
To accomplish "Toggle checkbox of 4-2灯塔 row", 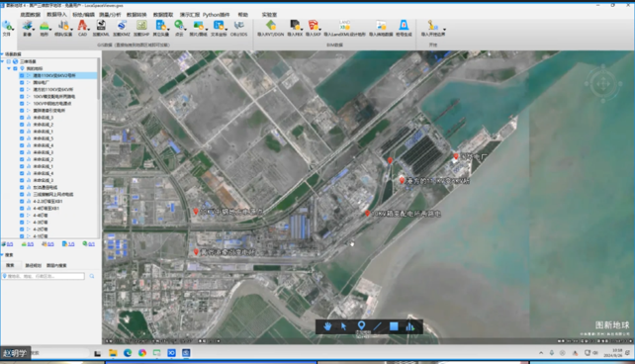I will [x=22, y=229].
